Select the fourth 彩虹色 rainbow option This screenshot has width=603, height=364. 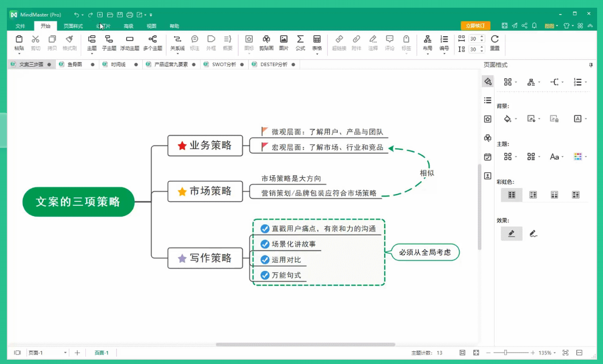tap(576, 195)
